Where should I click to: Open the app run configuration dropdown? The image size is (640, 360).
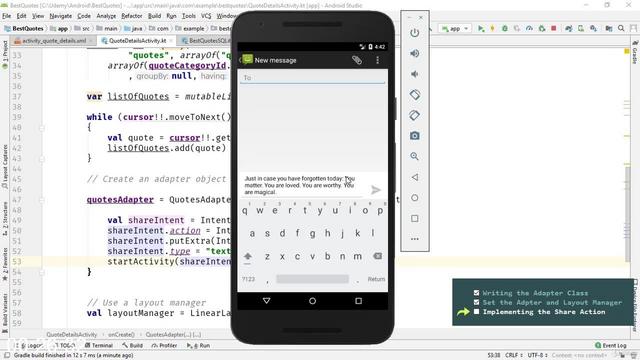pos(455,28)
